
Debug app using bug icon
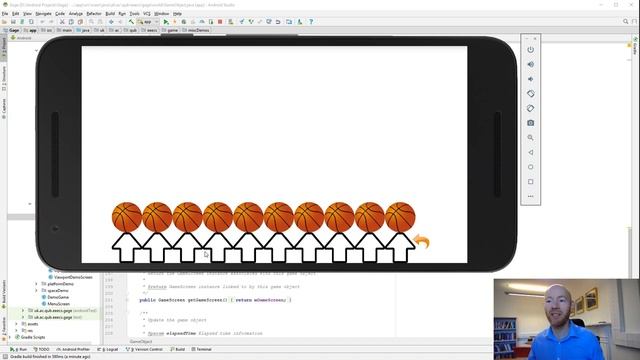pyautogui.click(x=184, y=22)
